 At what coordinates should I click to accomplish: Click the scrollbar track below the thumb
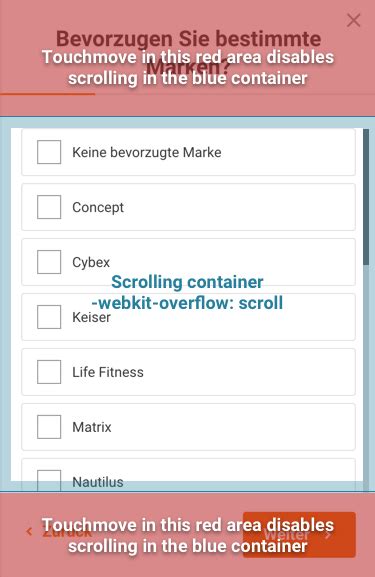point(366,377)
